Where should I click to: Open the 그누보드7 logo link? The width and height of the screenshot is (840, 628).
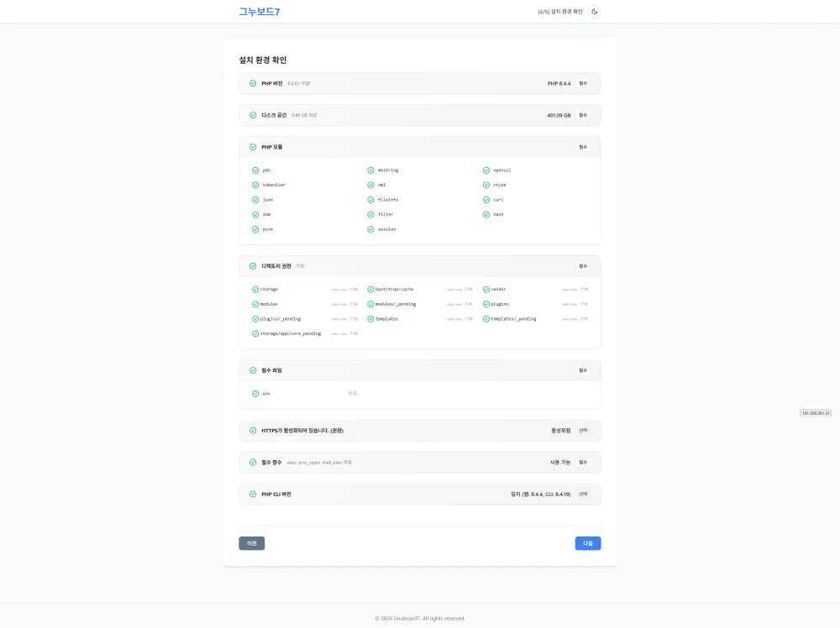pyautogui.click(x=260, y=11)
